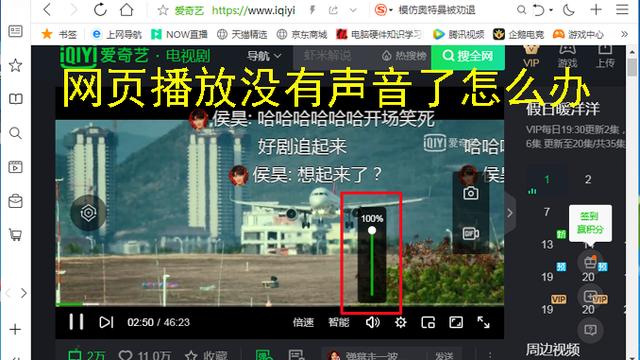
Task: Pause the video playback
Action: (x=76, y=322)
